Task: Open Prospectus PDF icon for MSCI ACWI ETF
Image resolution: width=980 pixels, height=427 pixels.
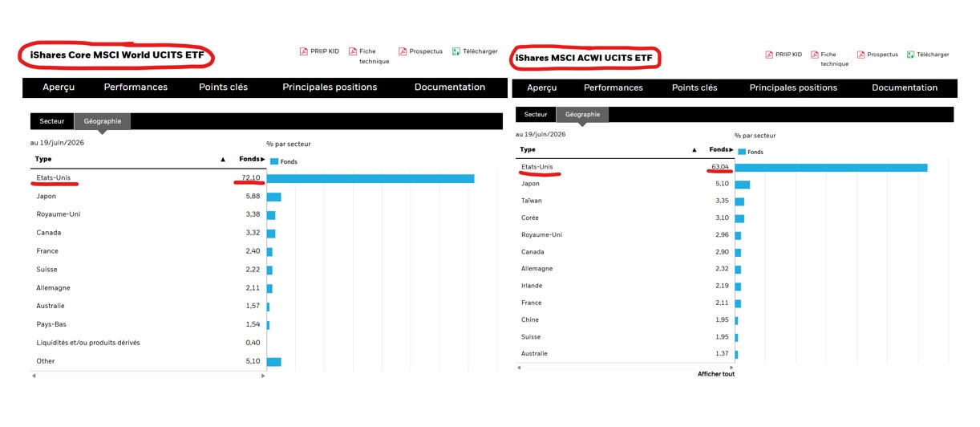Action: click(861, 55)
